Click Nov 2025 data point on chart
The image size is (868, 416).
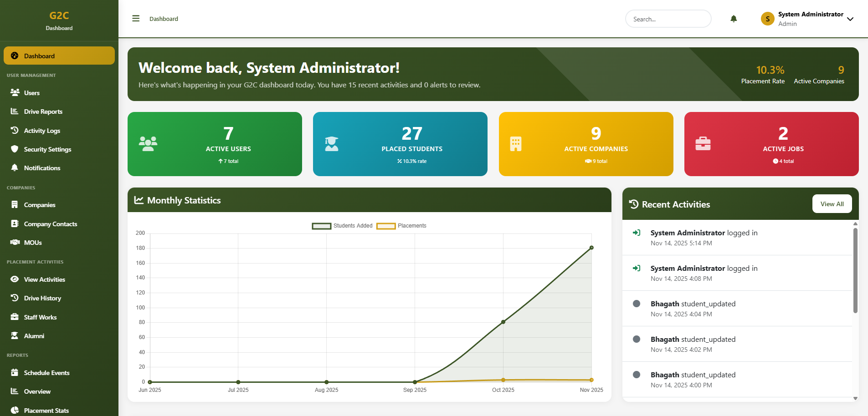591,248
